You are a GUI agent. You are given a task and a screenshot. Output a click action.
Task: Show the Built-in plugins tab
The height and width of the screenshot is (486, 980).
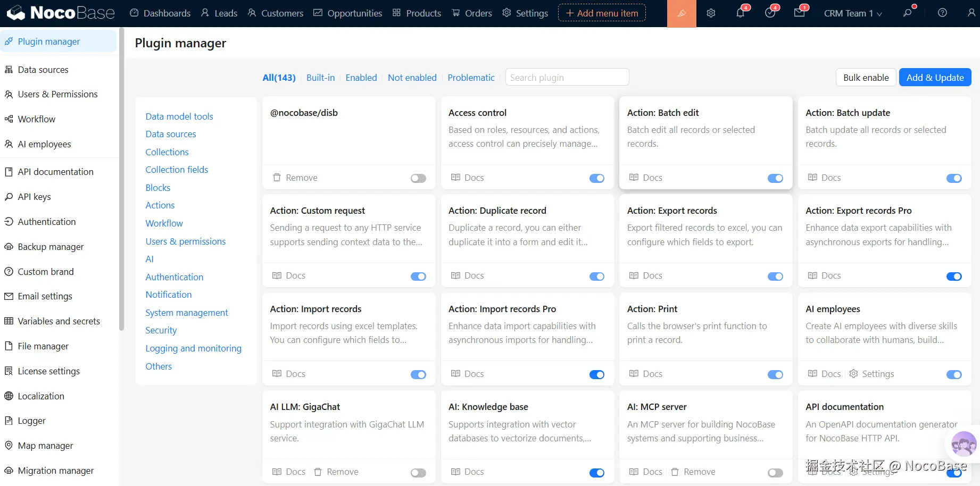point(321,78)
